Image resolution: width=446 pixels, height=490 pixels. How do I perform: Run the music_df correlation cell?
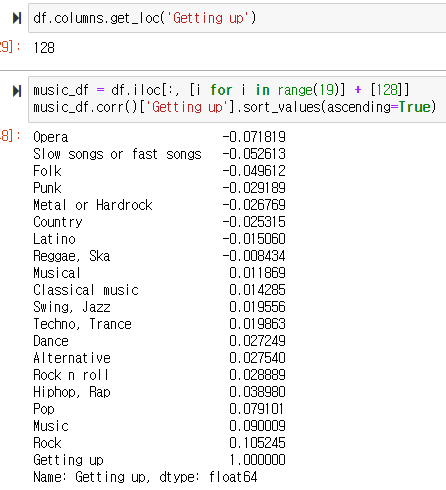[x=17, y=91]
